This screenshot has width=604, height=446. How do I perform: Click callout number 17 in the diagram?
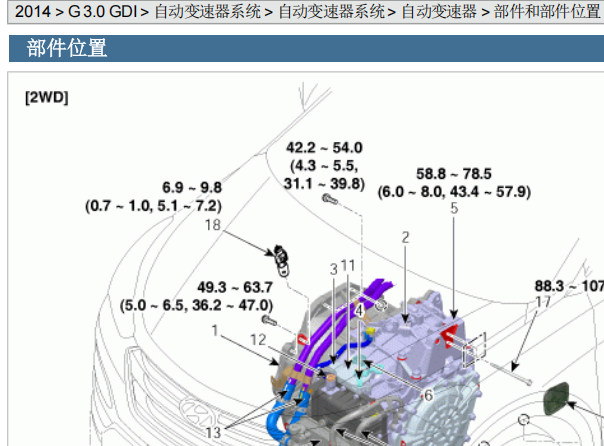tap(543, 302)
